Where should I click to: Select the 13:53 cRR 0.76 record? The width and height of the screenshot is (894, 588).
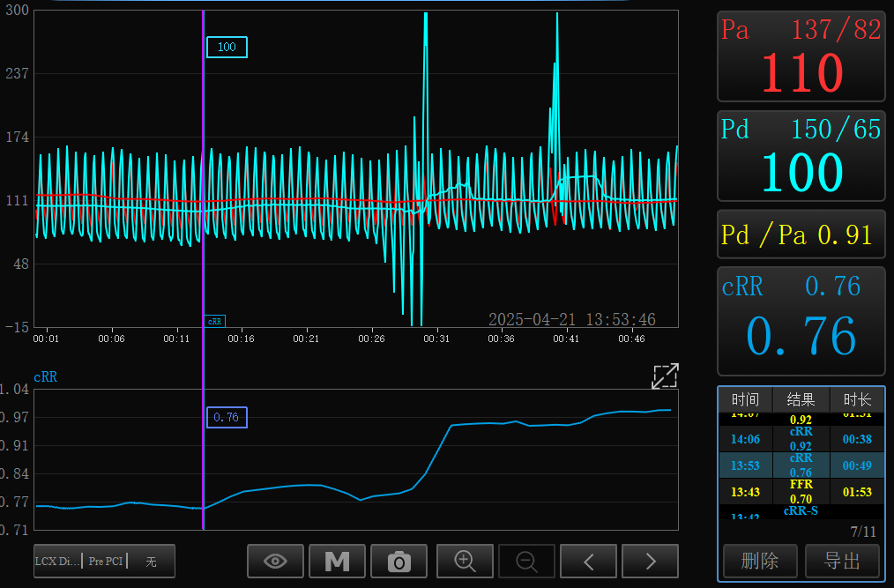point(801,465)
